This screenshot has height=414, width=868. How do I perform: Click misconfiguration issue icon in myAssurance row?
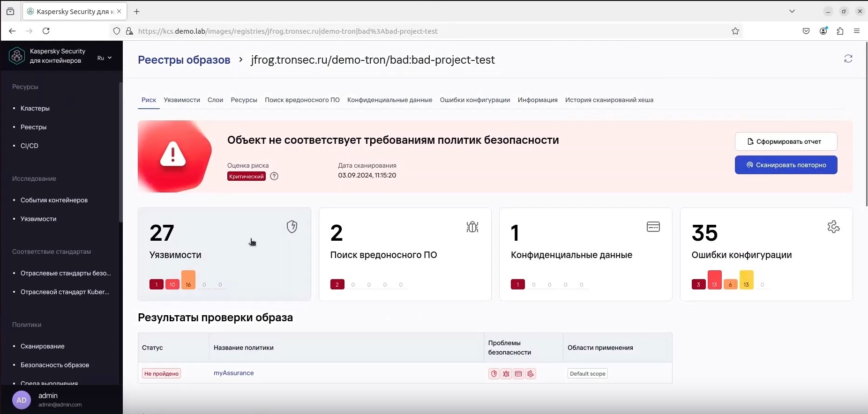[x=531, y=374]
